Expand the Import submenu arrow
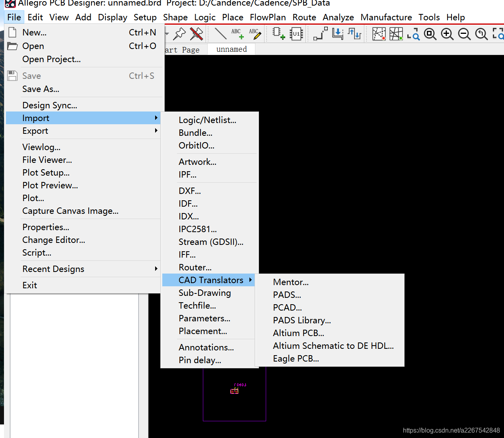504x438 pixels. pyautogui.click(x=156, y=118)
